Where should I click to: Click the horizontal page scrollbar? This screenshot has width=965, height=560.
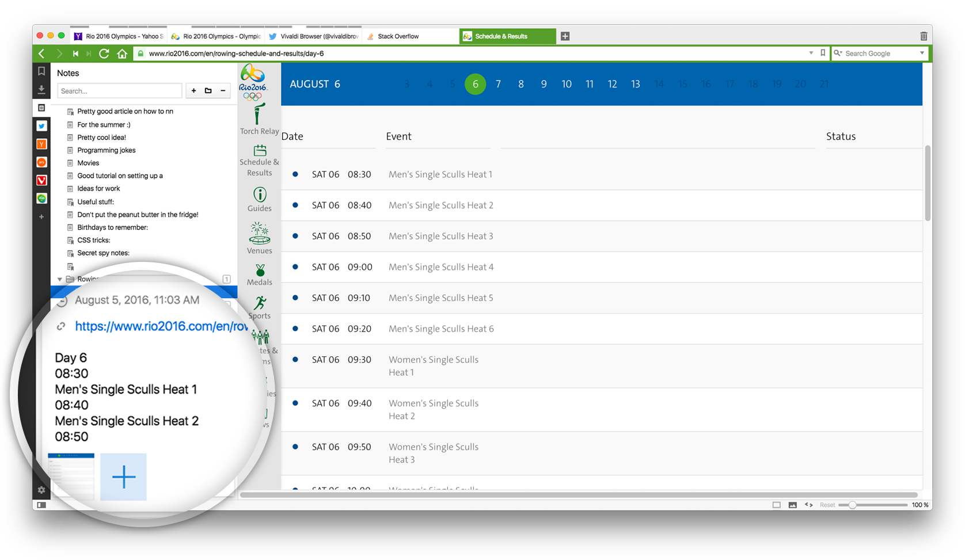pyautogui.click(x=579, y=494)
